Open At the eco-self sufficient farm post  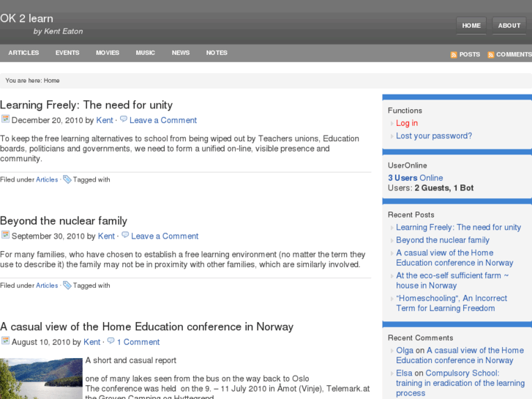pyautogui.click(x=452, y=280)
